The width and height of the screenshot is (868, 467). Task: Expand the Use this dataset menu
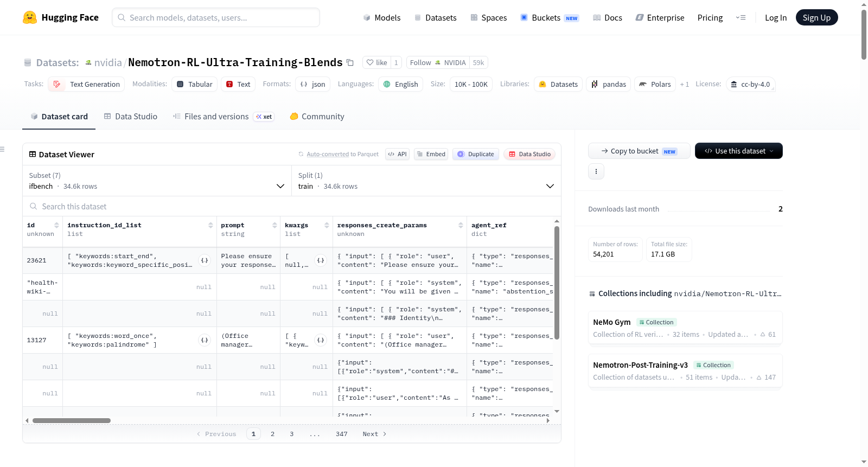pyautogui.click(x=738, y=151)
